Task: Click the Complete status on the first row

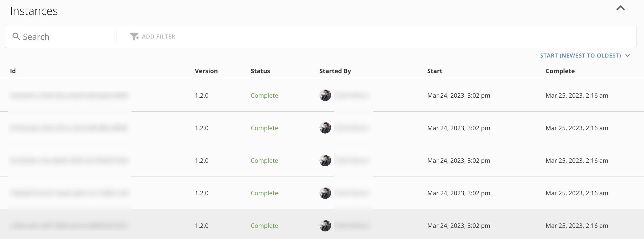Action: 264,95
